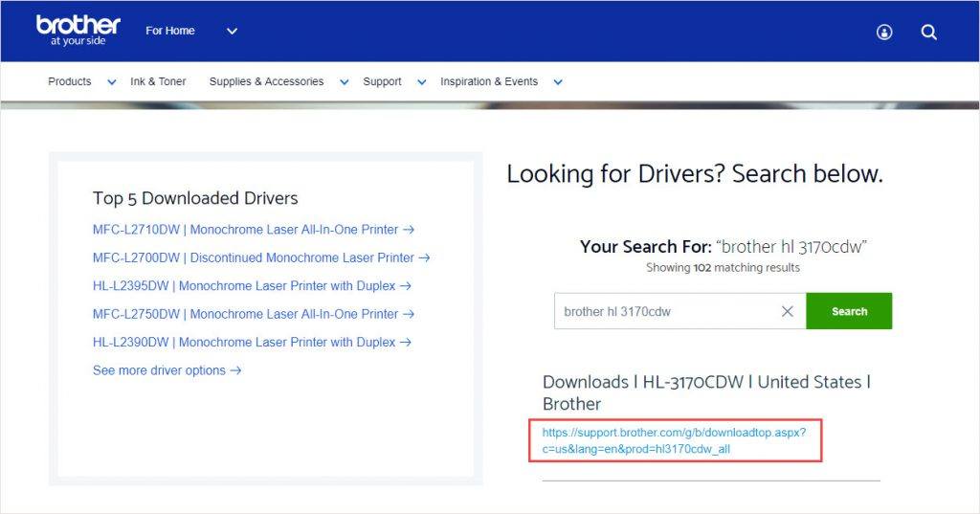
Task: Open the Products menu
Action: [69, 81]
